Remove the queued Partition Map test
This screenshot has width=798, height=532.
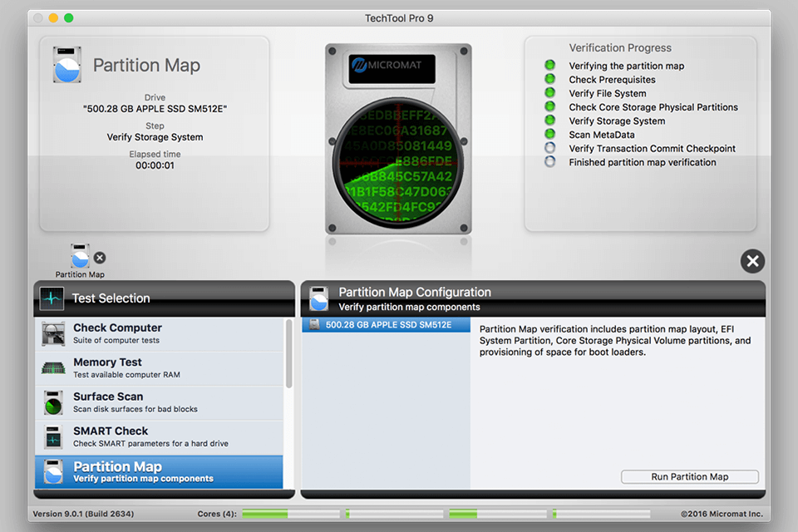pyautogui.click(x=100, y=258)
